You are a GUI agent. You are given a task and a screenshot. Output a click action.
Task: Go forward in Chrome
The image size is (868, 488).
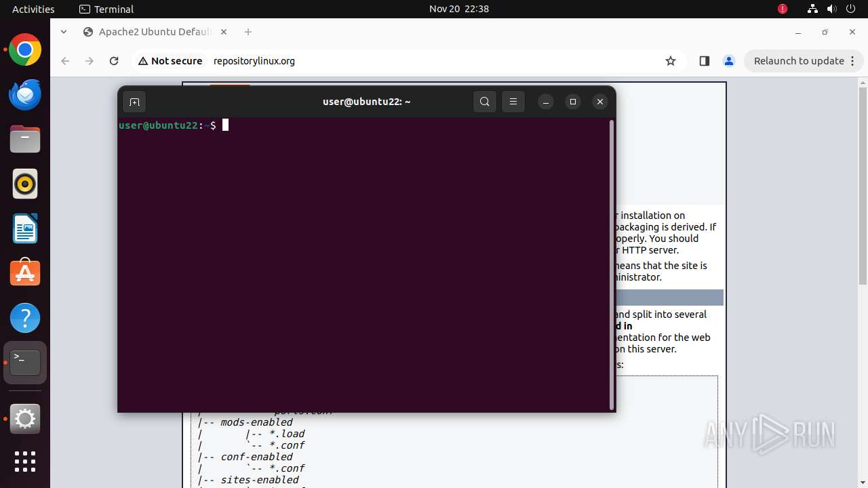coord(90,61)
